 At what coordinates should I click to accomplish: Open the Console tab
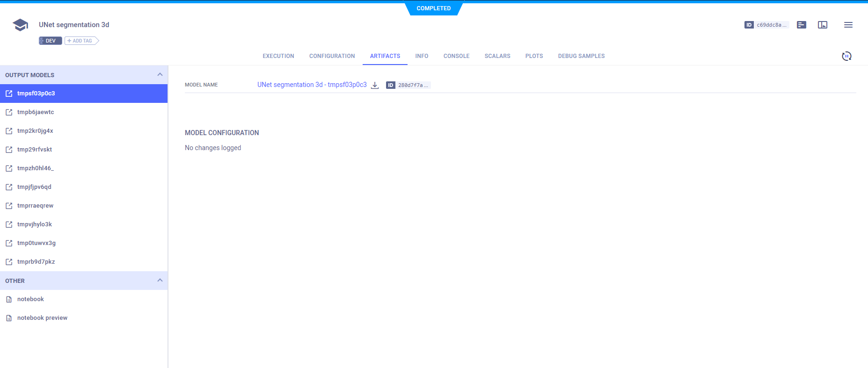(x=456, y=56)
